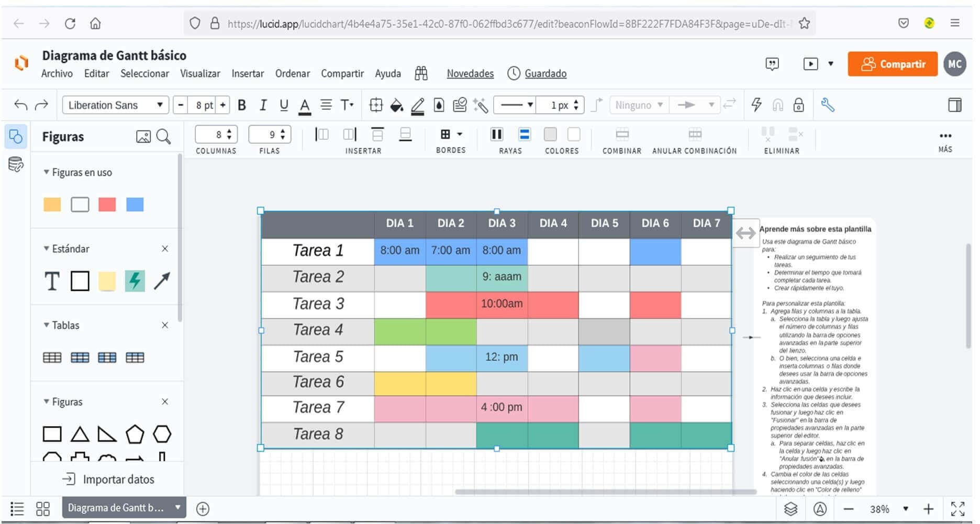Open the Liberation Sans font dropdown
980x524 pixels.
point(115,105)
